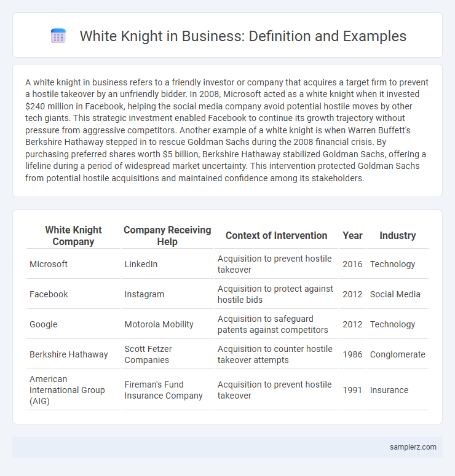
Task: Click the 2016 year cell
Action: coord(352,264)
